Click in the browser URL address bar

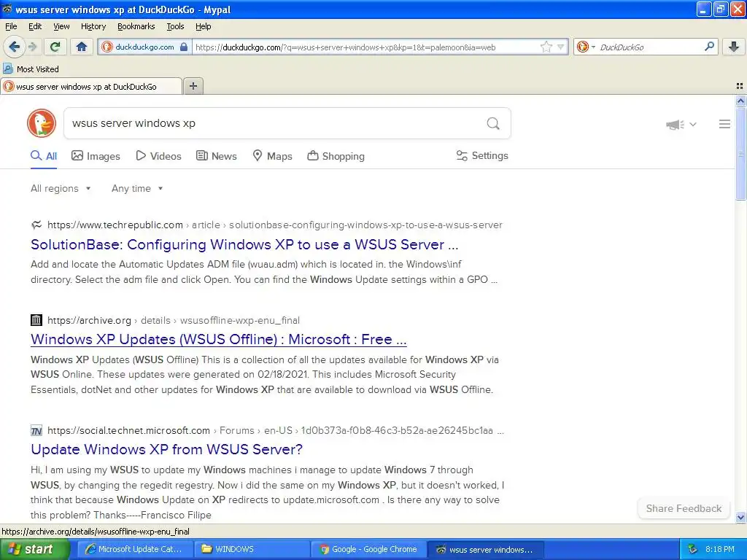coord(365,47)
